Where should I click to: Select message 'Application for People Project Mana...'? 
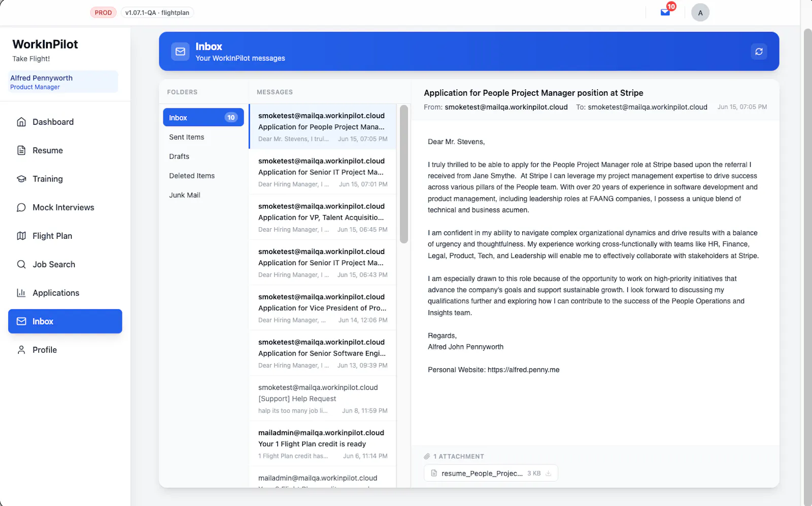pos(323,127)
